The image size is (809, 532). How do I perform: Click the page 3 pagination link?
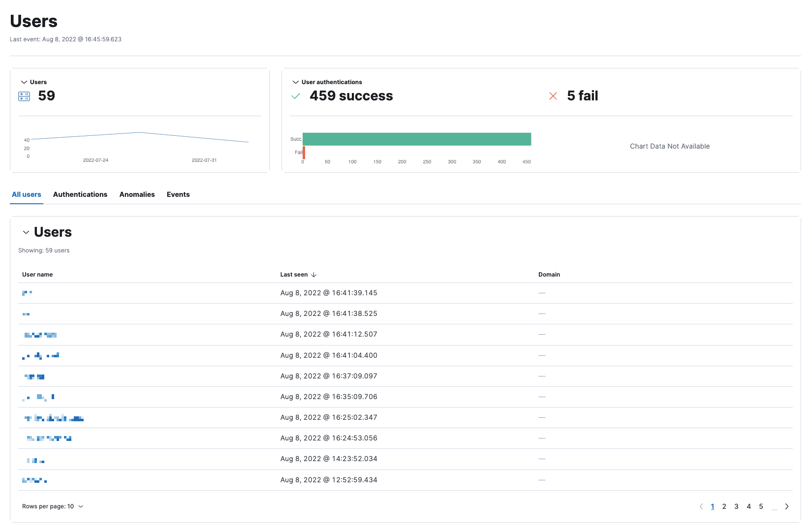click(736, 506)
